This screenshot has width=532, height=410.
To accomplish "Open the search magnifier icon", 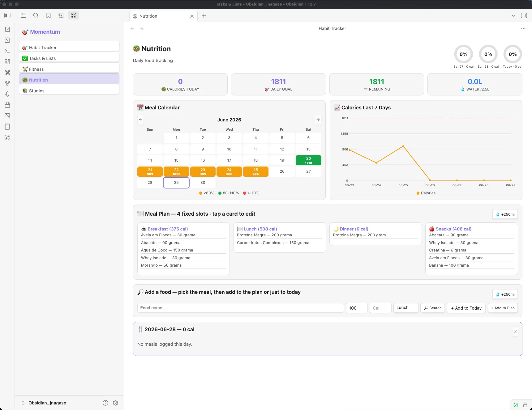I will pos(36,15).
